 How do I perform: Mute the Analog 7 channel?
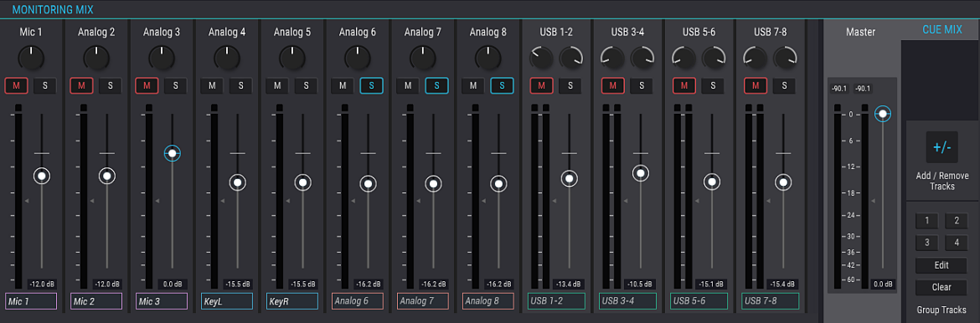click(408, 85)
